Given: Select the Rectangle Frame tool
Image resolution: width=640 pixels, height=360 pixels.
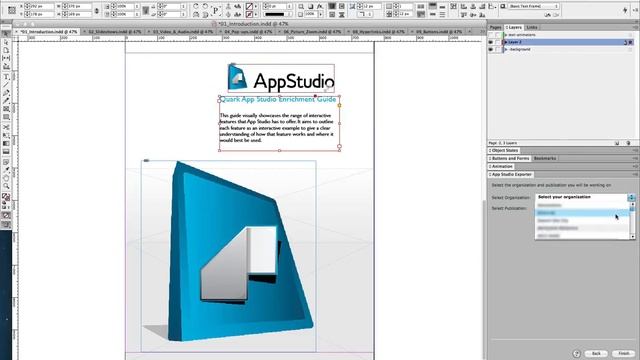Looking at the screenshot, I should 6,109.
